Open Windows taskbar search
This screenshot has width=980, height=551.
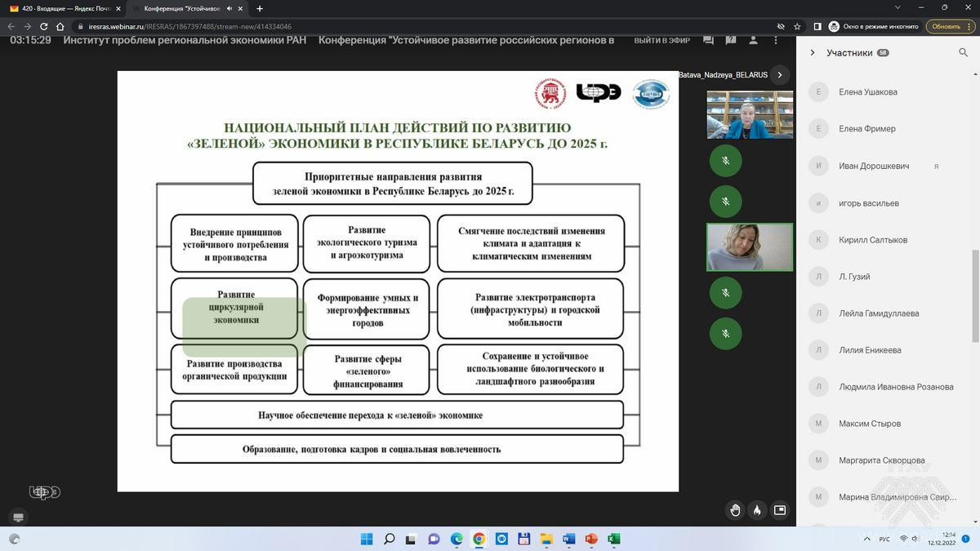pos(390,539)
